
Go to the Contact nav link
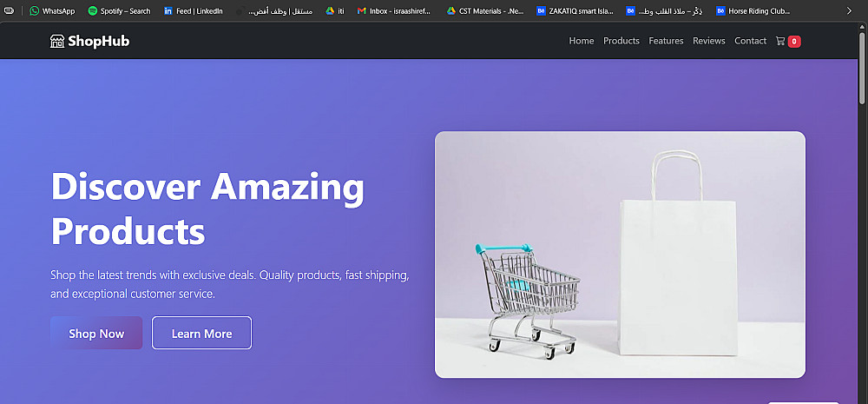point(750,41)
